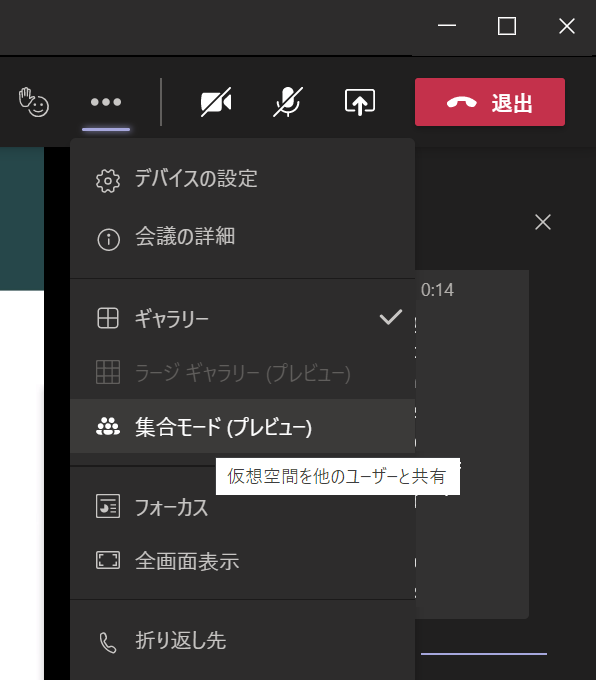
Task: Unmute the microphone
Action: pyautogui.click(x=288, y=102)
